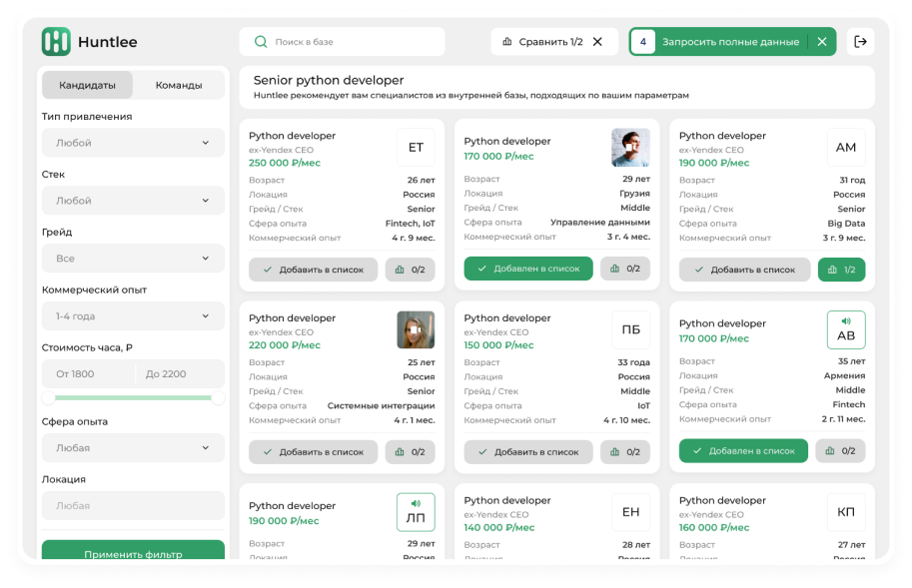This screenshot has height=588, width=912.
Task: Open the Тип привлечения dropdown
Action: pyautogui.click(x=133, y=143)
